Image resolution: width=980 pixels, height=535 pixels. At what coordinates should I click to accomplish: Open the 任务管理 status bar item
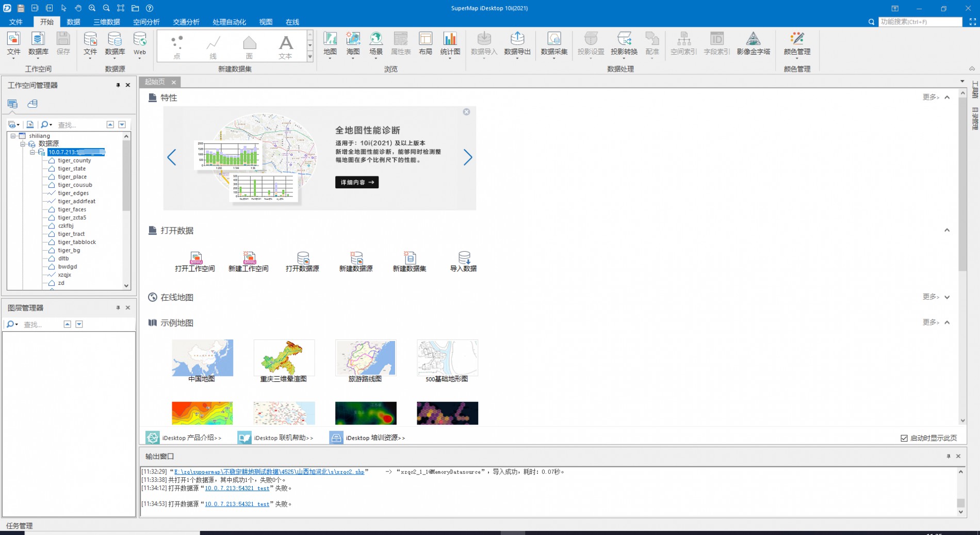[20, 526]
